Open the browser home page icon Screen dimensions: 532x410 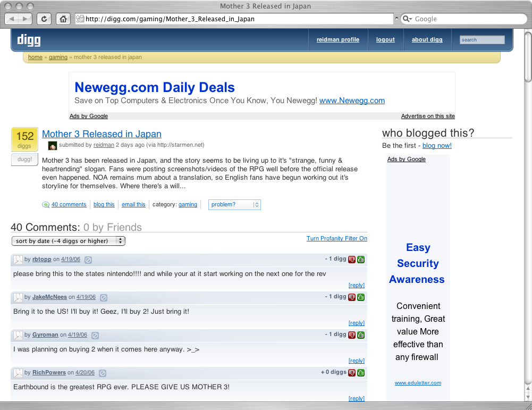63,19
